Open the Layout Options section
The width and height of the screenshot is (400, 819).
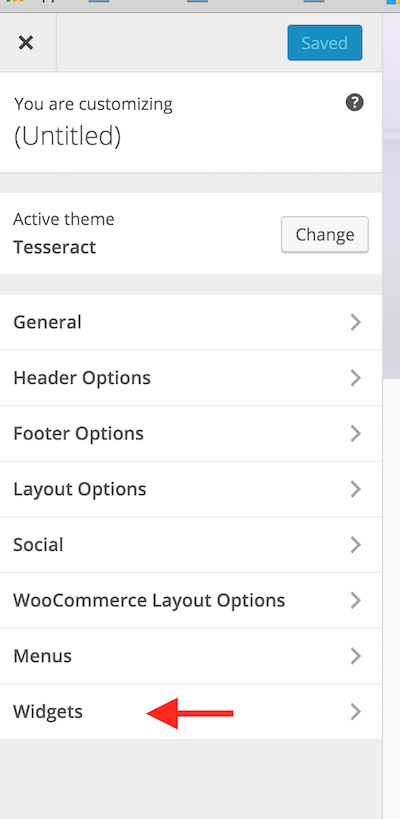[x=191, y=489]
